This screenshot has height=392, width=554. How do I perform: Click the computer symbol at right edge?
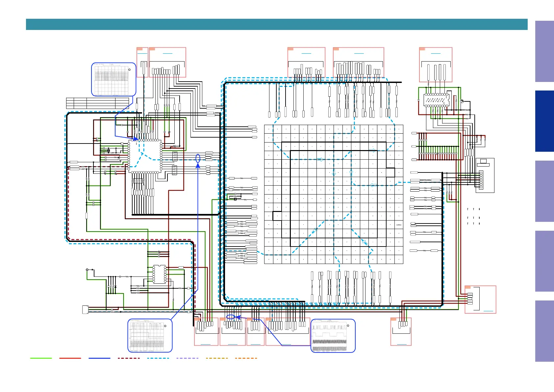483,161
